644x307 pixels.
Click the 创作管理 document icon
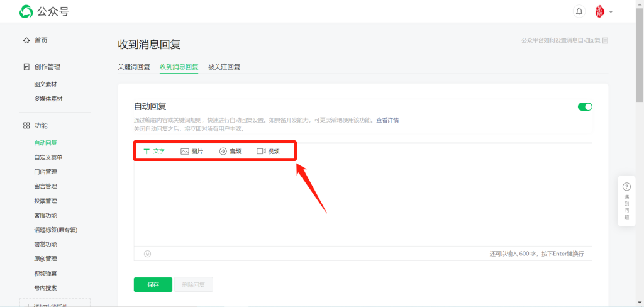[26, 67]
